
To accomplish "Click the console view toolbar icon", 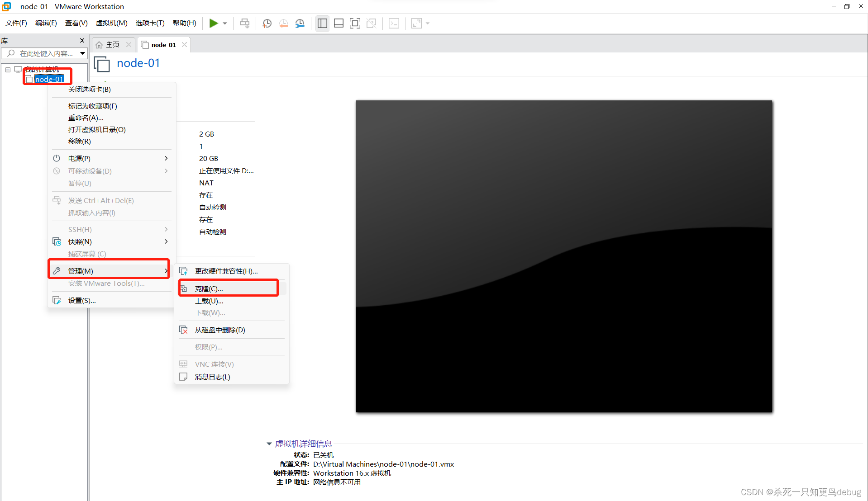I will (394, 23).
